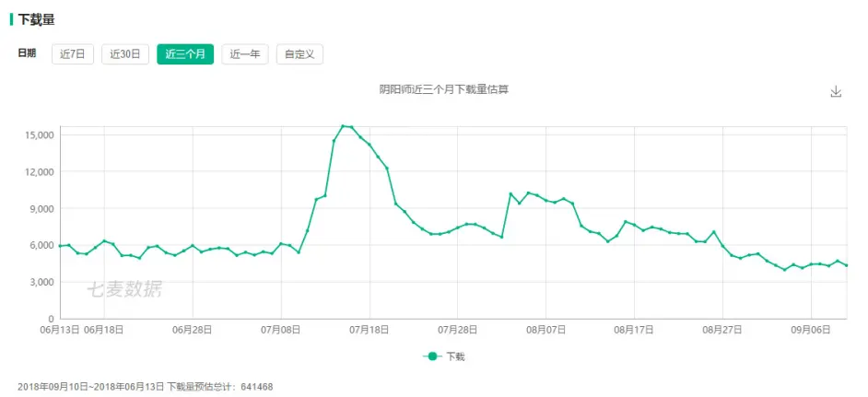Viewport: 868px width, 397px height.
Task: Select the 近30日 date range
Action: (x=125, y=54)
